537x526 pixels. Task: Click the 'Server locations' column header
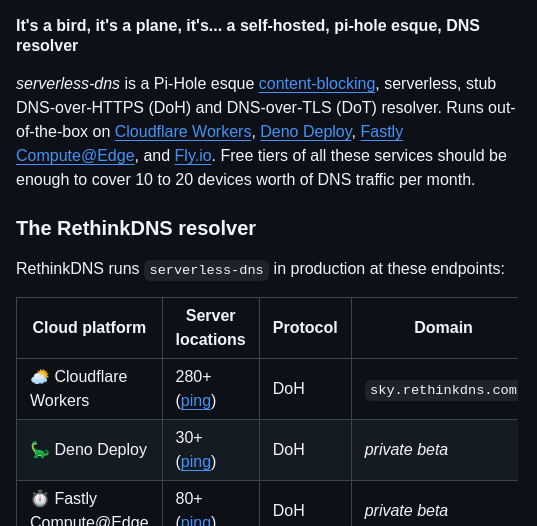click(210, 328)
